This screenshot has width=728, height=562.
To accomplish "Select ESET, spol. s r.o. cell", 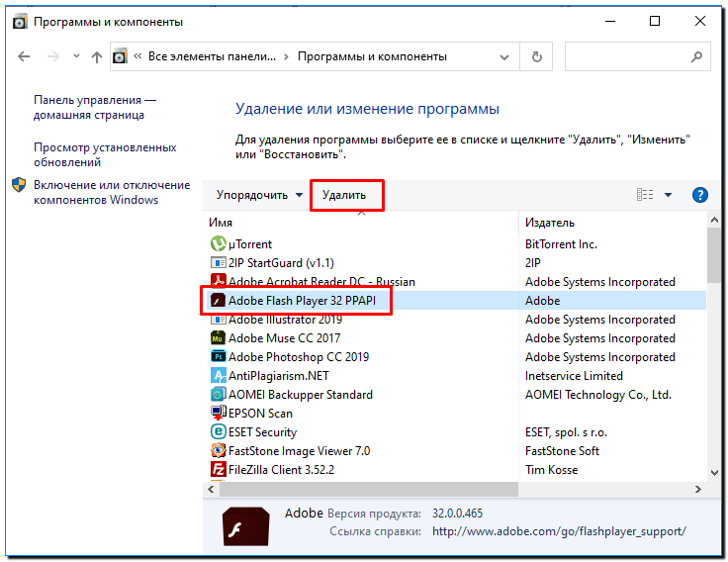I will coord(566,432).
